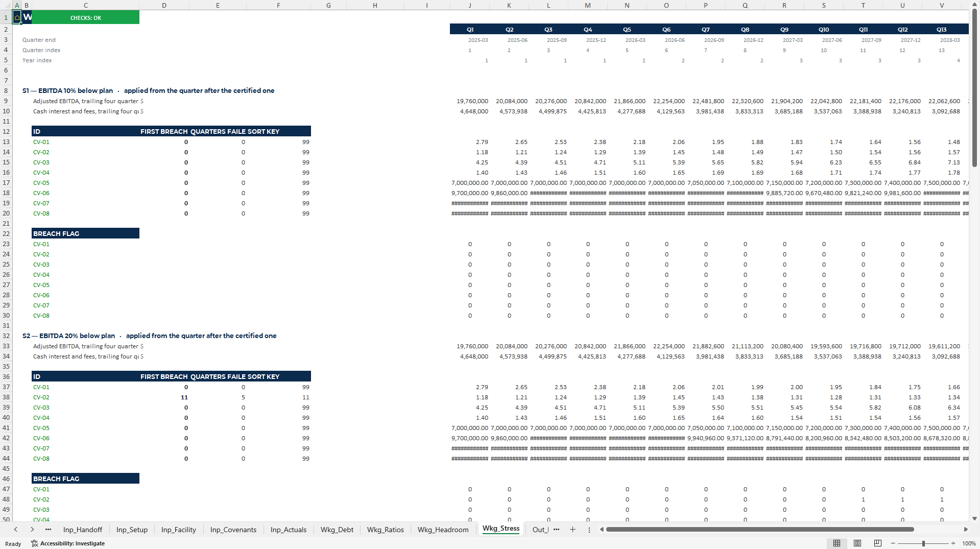
Task: Click the CHECKS: OK green cell
Action: (x=85, y=17)
